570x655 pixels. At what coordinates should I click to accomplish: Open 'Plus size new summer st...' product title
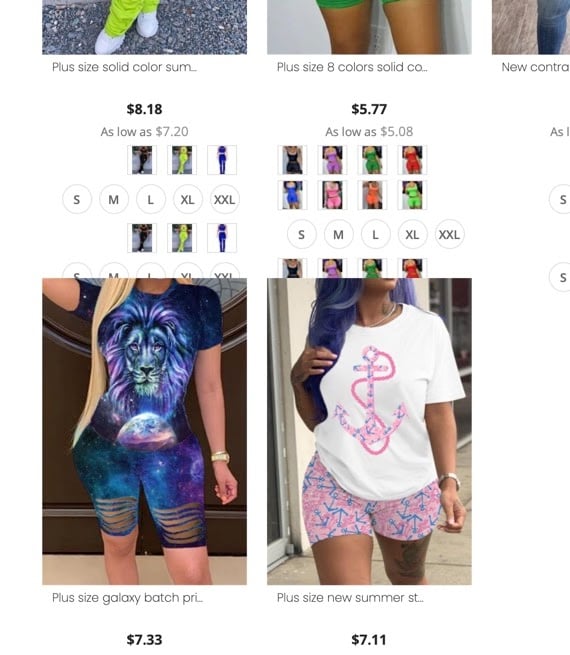(x=350, y=598)
